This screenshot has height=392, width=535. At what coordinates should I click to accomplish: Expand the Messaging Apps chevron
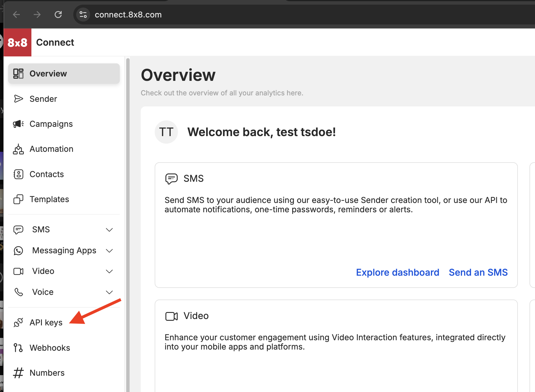[109, 251]
